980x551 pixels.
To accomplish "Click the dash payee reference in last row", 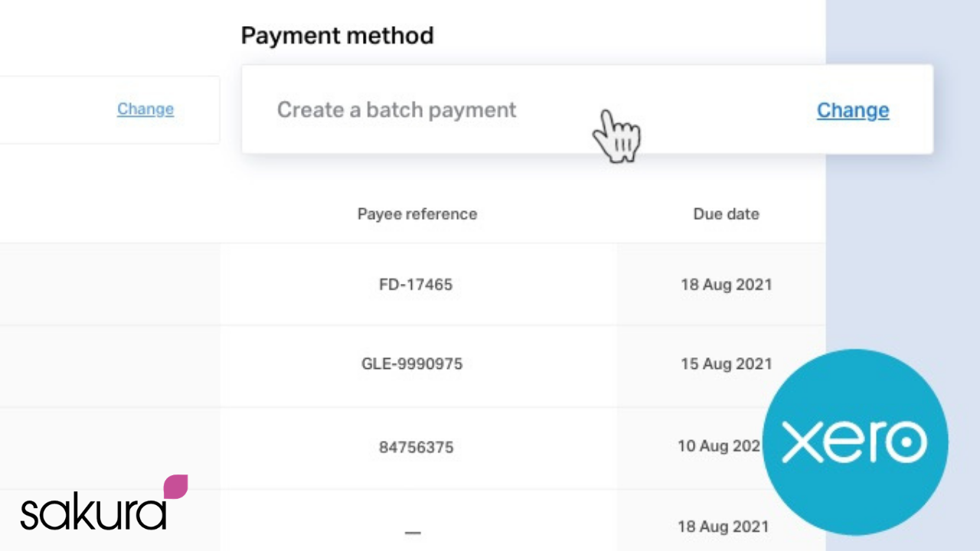I will (413, 531).
